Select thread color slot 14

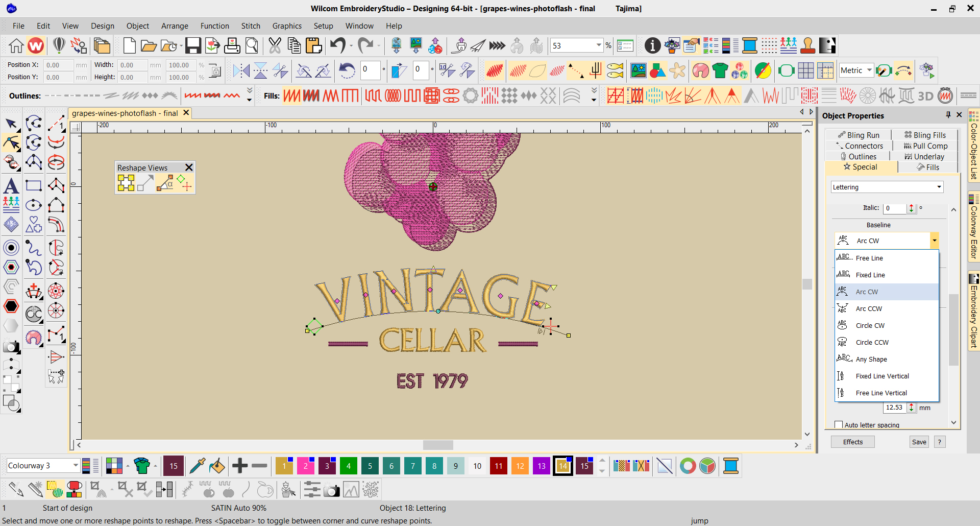[x=563, y=466]
